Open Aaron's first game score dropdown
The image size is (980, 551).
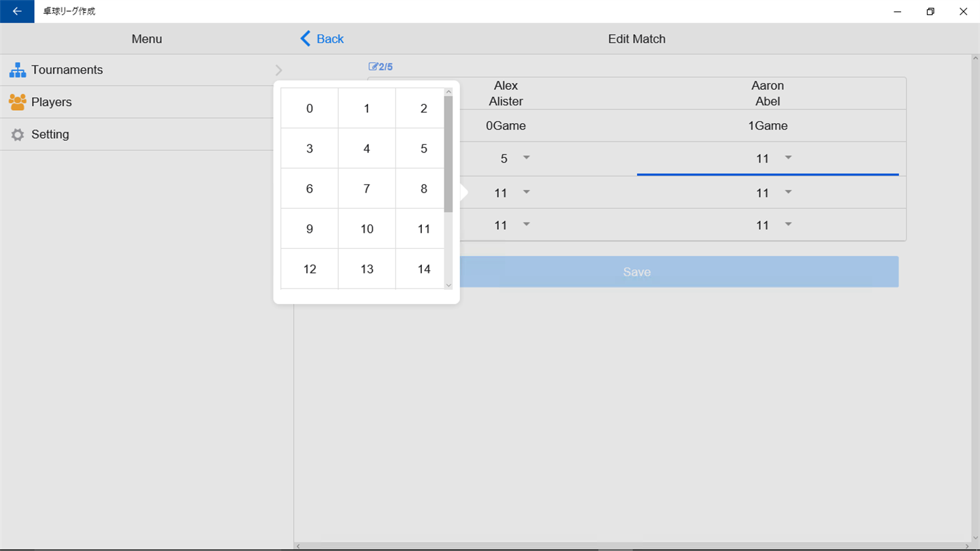pyautogui.click(x=768, y=158)
